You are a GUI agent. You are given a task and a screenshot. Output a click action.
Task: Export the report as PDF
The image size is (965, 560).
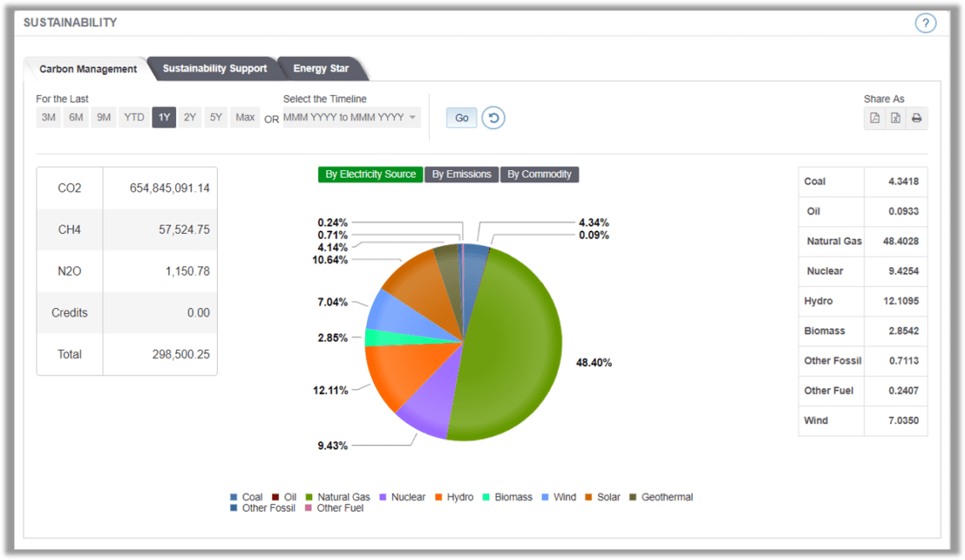(x=875, y=118)
